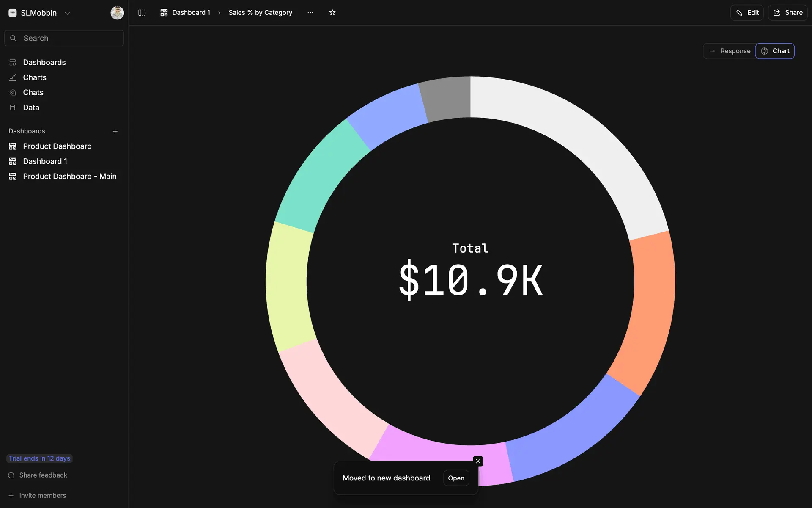Star this chart as favorite

332,13
